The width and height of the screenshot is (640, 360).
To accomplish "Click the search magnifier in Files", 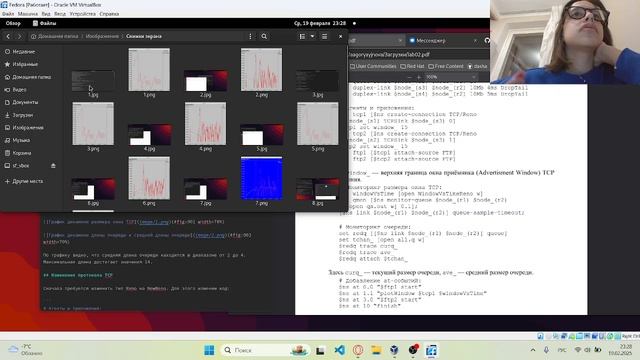I will click(264, 36).
